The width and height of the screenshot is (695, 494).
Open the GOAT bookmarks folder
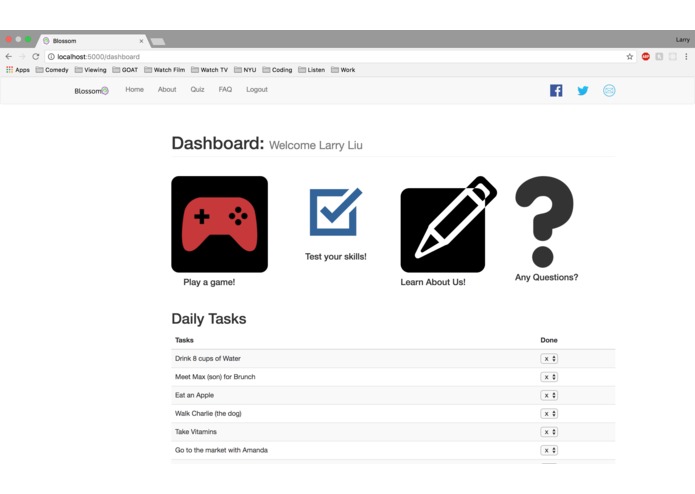coord(125,70)
